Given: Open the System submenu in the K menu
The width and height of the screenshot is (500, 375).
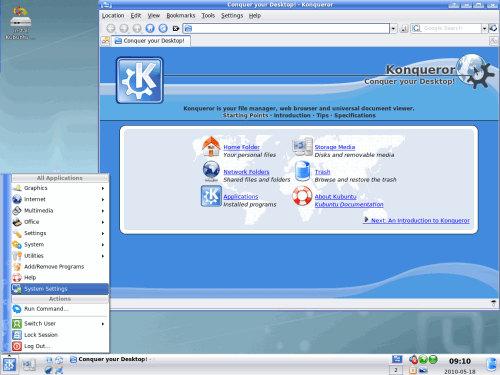Looking at the screenshot, I should pyautogui.click(x=60, y=245).
